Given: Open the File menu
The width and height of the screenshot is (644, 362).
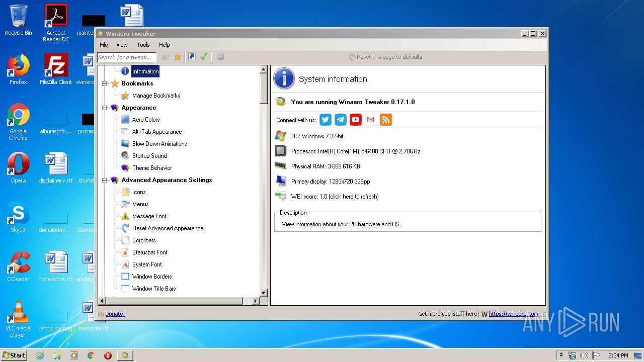Looking at the screenshot, I should [104, 45].
